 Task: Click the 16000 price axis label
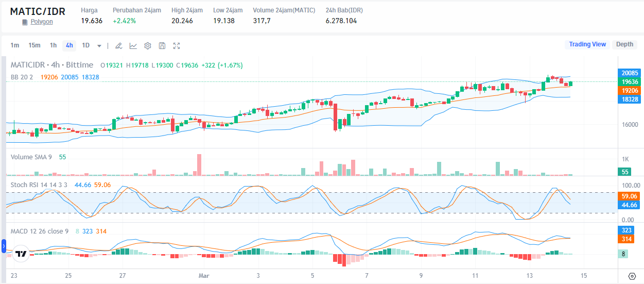(x=629, y=124)
